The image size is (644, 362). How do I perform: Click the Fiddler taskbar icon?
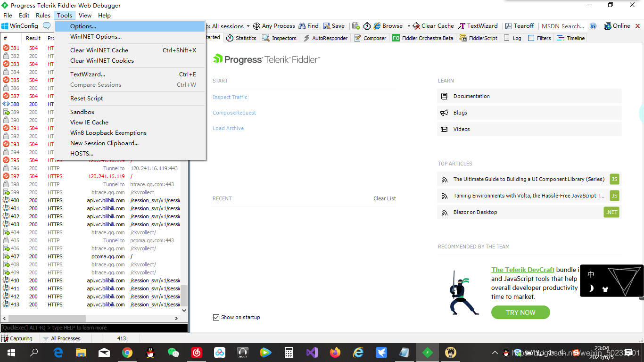point(428,352)
